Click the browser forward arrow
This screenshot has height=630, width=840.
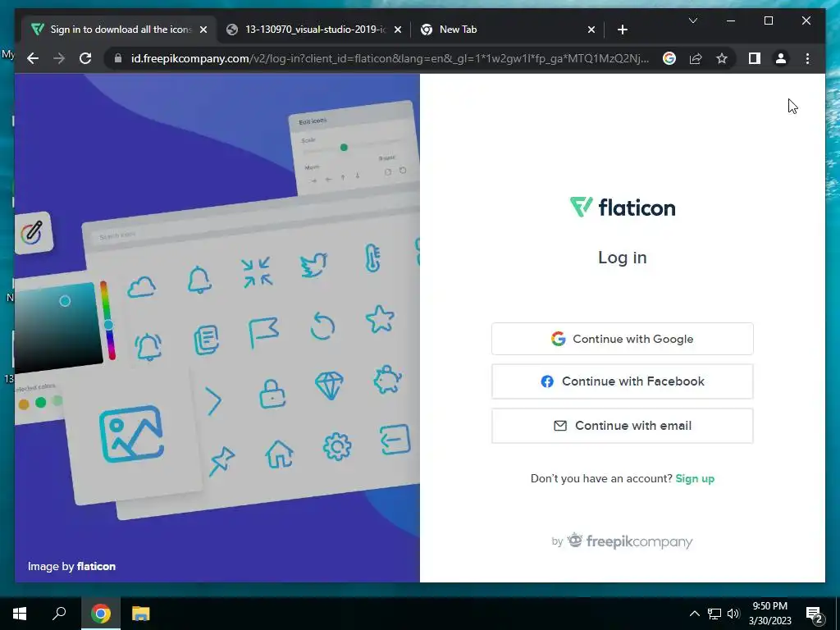point(59,58)
